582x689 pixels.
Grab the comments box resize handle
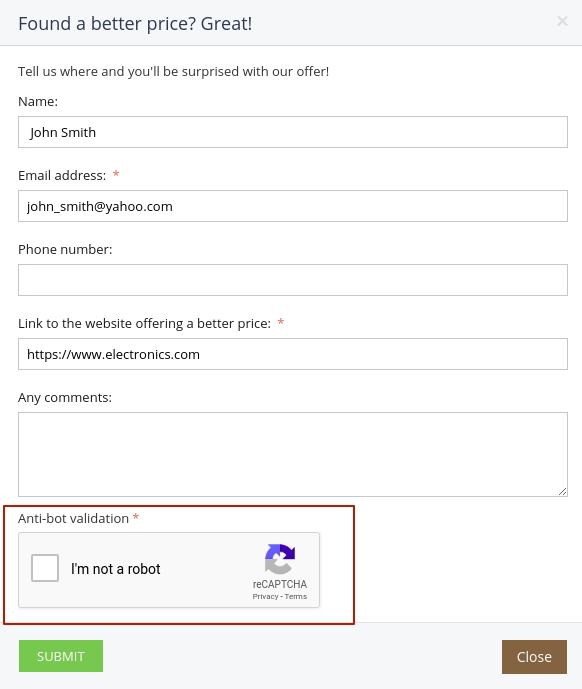point(563,492)
